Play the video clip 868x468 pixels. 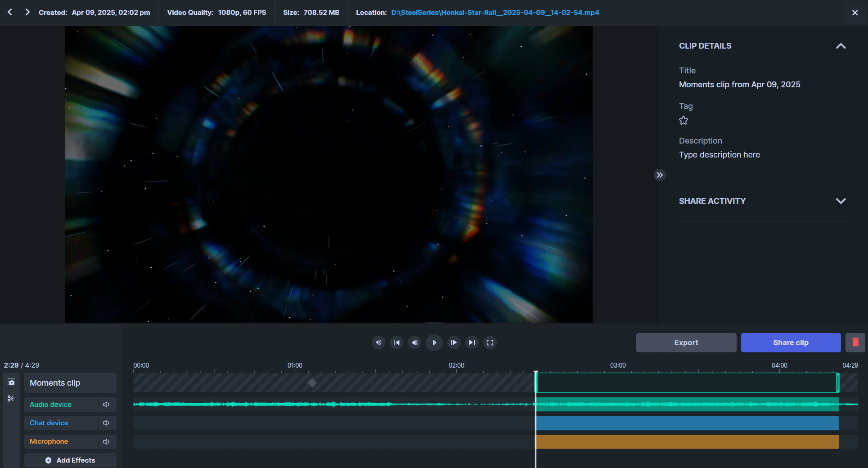[434, 342]
